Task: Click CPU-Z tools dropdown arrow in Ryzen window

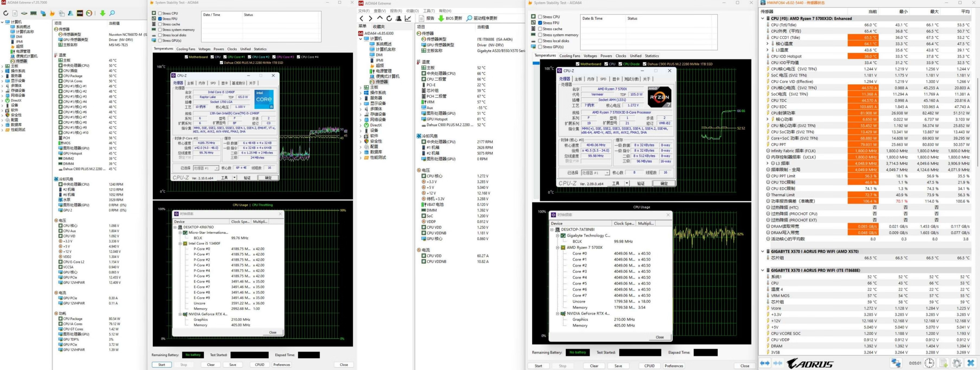Action: [x=627, y=184]
